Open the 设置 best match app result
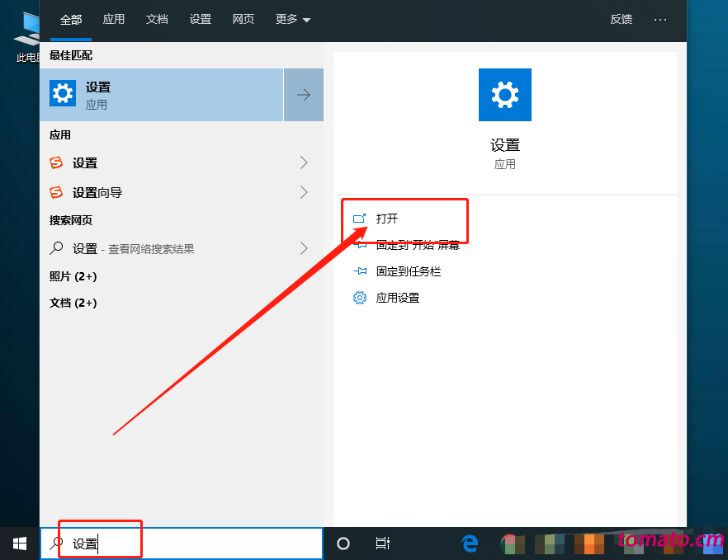The height and width of the screenshot is (560, 728). click(x=162, y=95)
